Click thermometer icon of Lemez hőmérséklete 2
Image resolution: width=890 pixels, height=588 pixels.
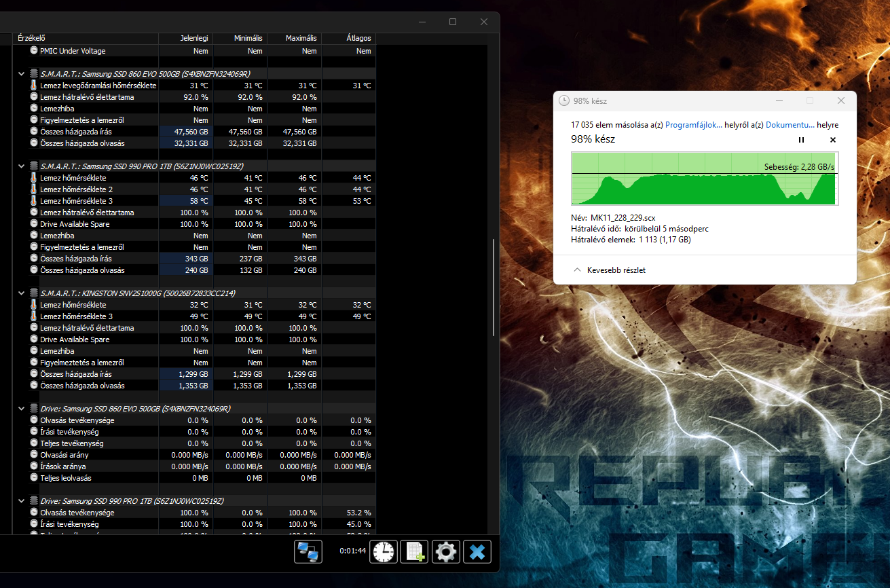(35, 189)
